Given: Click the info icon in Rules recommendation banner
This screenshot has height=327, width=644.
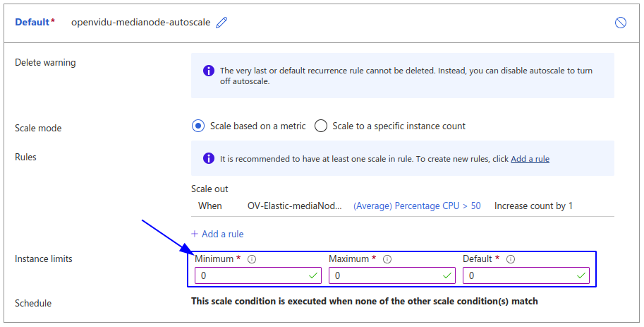Looking at the screenshot, I should coord(208,159).
